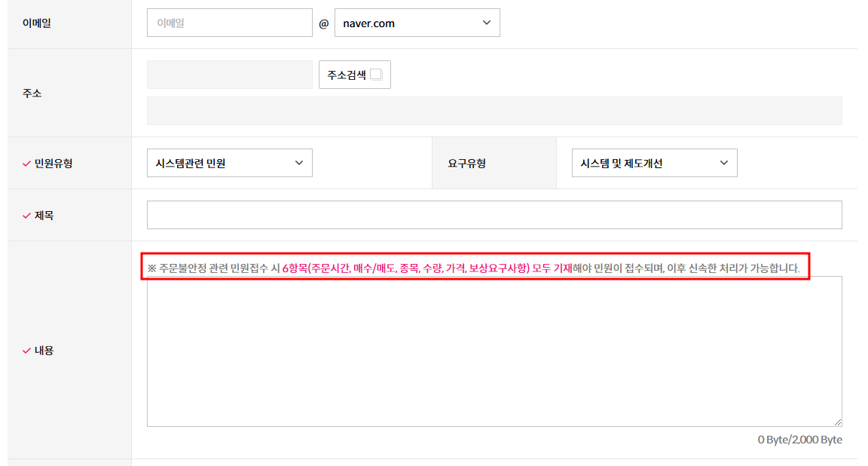The height and width of the screenshot is (466, 868).
Task: Click the wide grey address field under 주소검색
Action: pyautogui.click(x=494, y=111)
